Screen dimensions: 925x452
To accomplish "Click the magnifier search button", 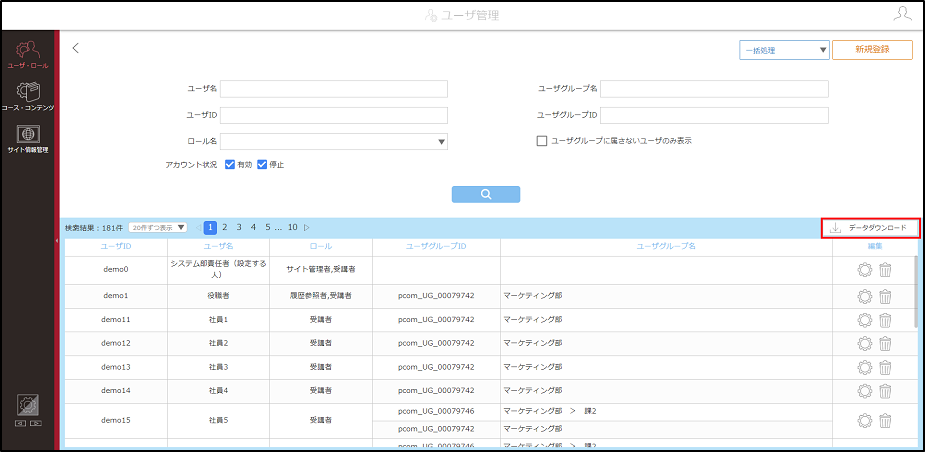I will (486, 194).
